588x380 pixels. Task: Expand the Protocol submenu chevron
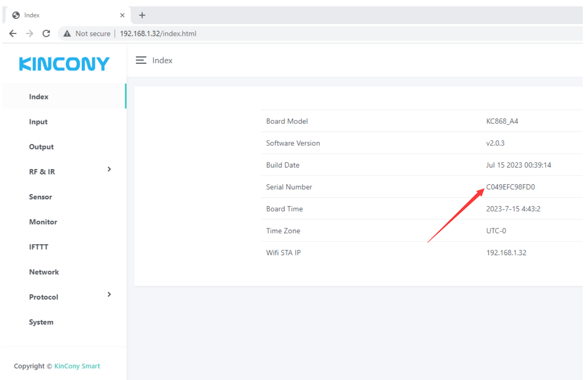(x=109, y=294)
